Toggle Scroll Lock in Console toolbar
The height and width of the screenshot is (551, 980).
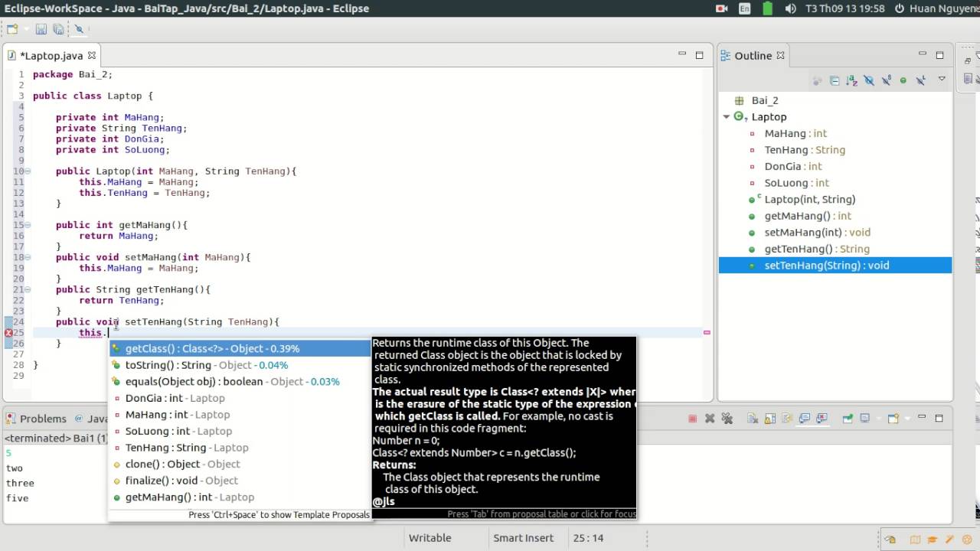(770, 419)
